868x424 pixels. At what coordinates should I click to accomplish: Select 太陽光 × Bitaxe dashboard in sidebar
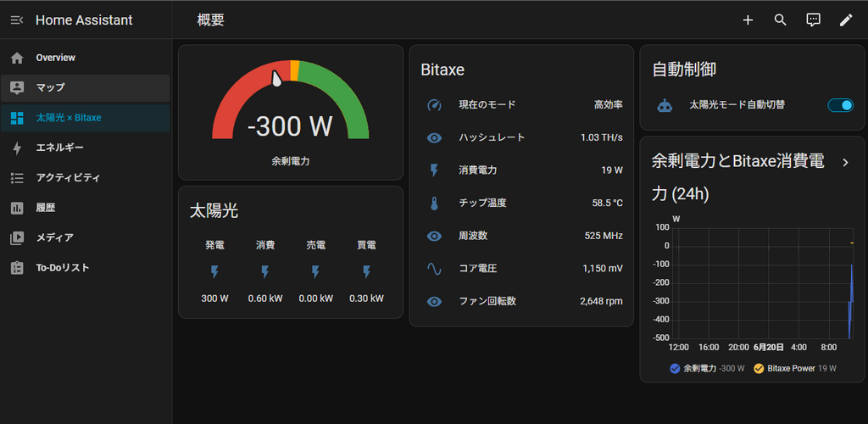tap(86, 117)
